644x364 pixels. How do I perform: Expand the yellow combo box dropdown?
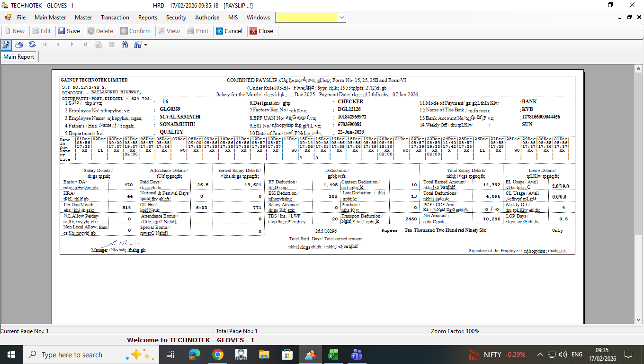pyautogui.click(x=342, y=18)
